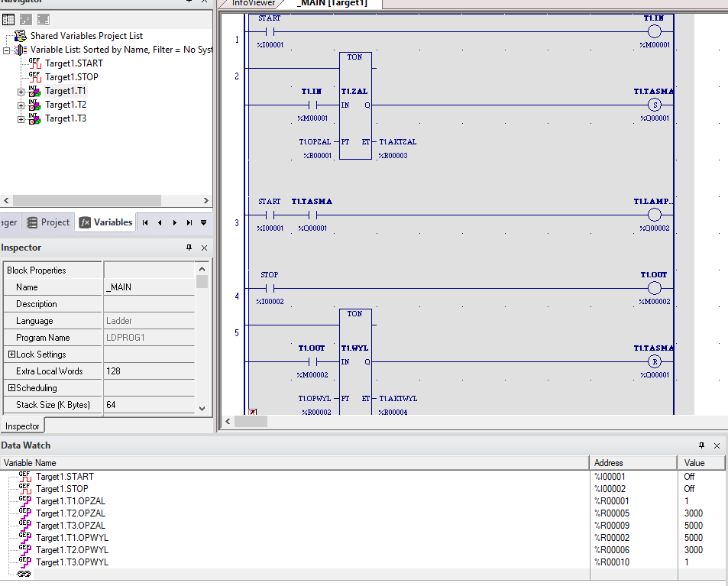Screen dimensions: 728x586
Task: Expand the Target1.T3 variable node
Action: click(x=21, y=119)
